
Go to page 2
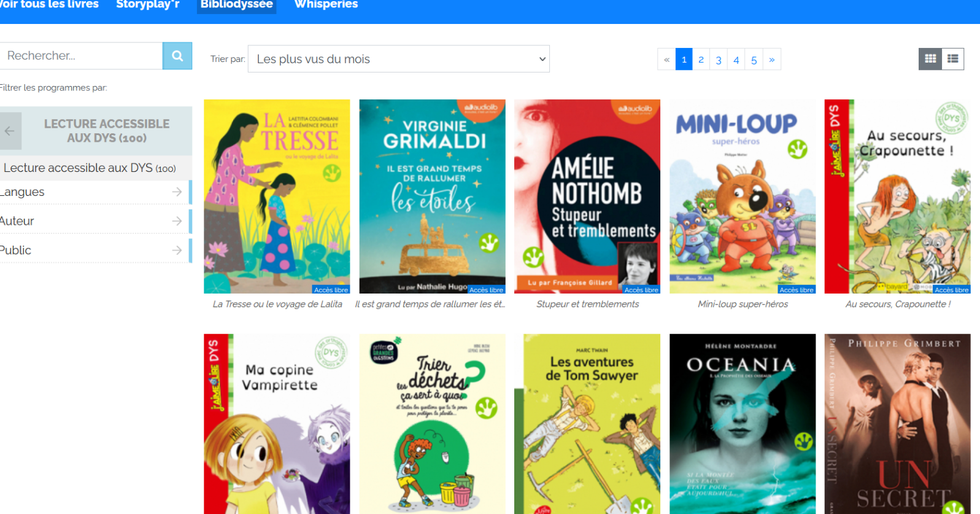click(x=701, y=60)
